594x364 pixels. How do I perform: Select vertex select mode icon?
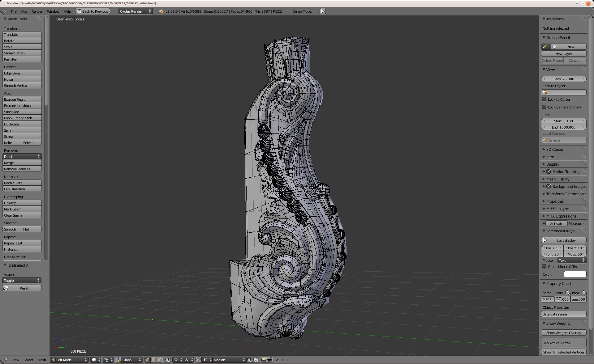(148, 360)
